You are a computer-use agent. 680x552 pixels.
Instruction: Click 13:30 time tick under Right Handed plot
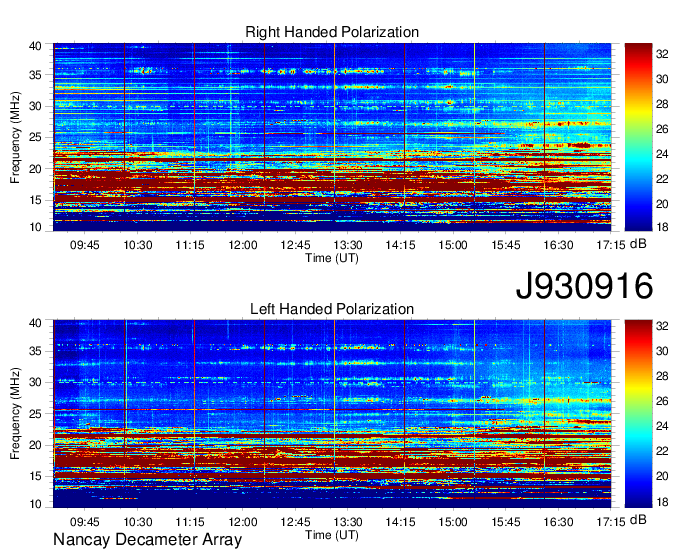(348, 245)
